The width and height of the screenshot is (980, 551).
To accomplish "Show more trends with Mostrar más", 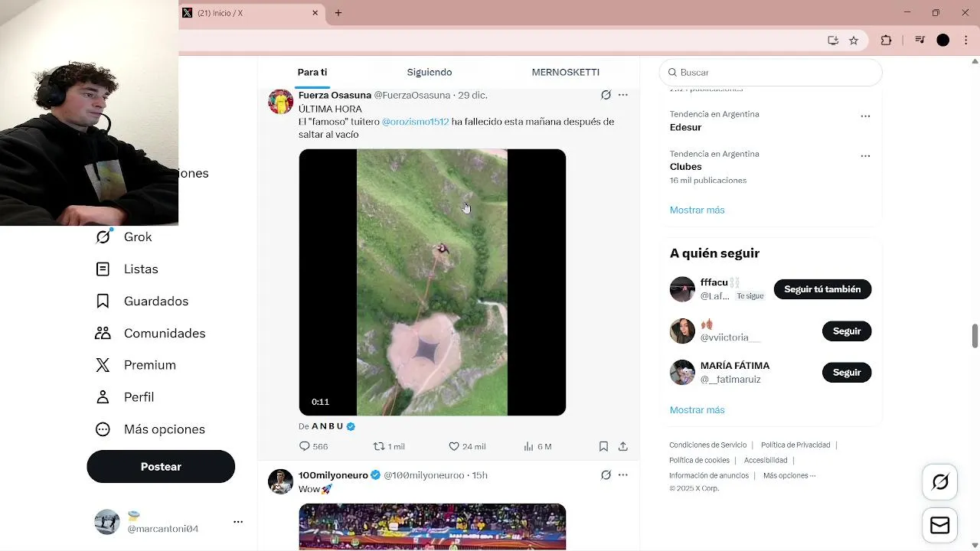I will (697, 210).
